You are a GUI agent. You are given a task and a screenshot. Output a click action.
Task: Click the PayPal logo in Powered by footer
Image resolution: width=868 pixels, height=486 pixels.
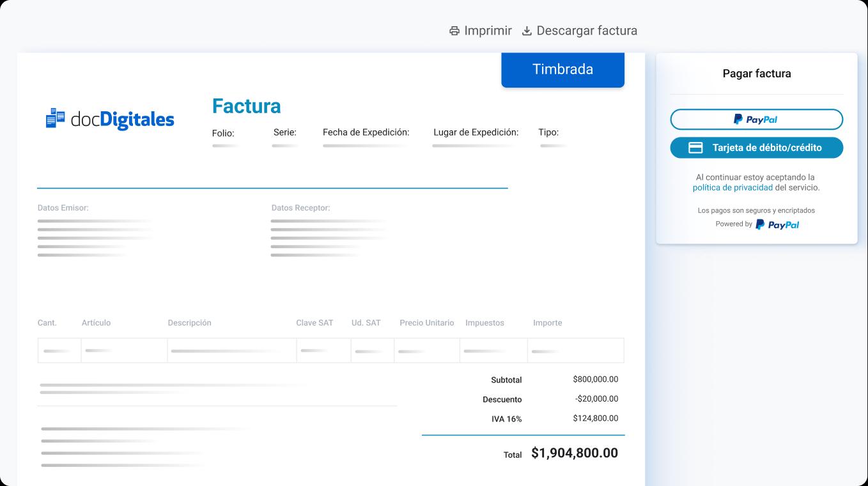point(777,224)
